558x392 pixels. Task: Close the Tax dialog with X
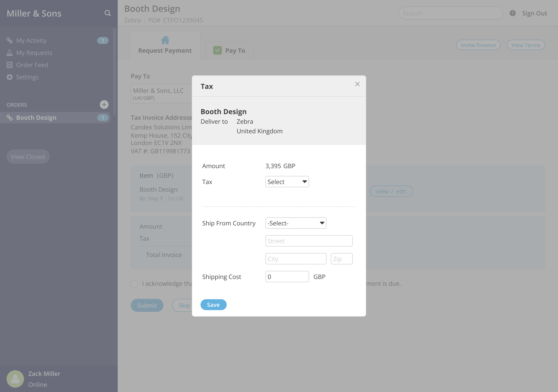click(x=357, y=84)
